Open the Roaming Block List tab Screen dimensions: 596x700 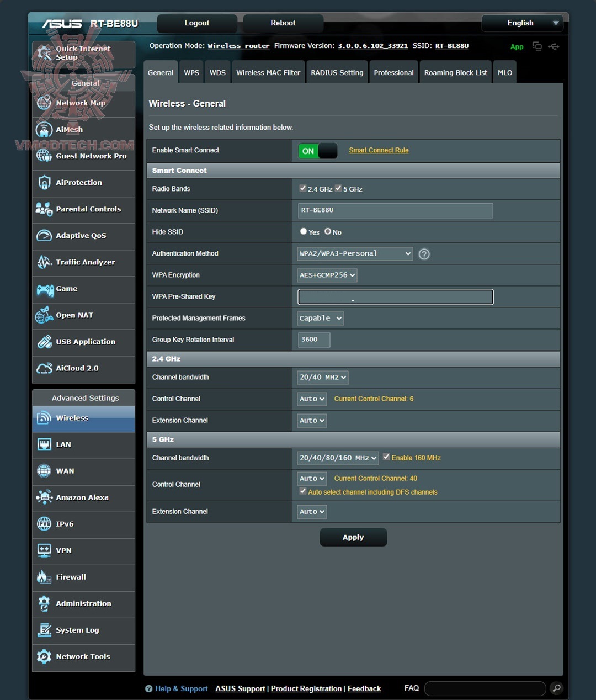(x=456, y=72)
